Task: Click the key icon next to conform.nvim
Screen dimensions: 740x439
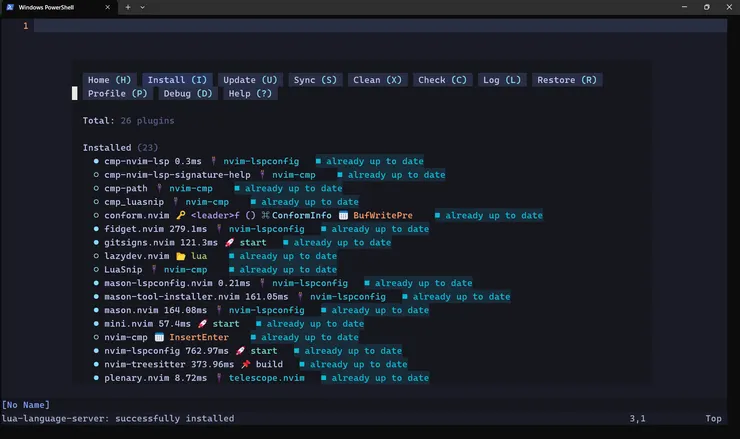Action: [181, 215]
